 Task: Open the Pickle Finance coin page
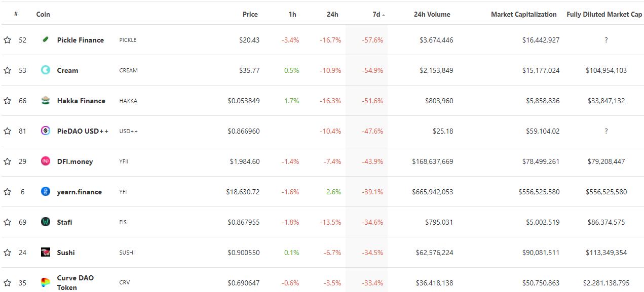(80, 40)
